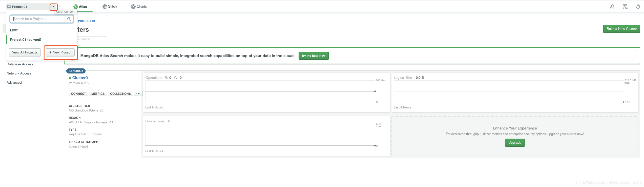Open Advanced in sidebar

tap(14, 82)
